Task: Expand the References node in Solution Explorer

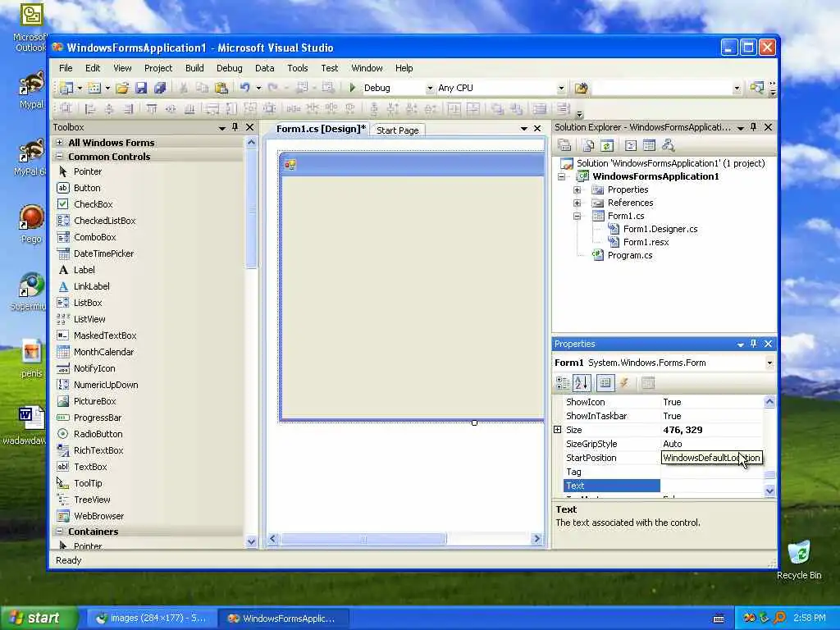Action: pos(577,203)
